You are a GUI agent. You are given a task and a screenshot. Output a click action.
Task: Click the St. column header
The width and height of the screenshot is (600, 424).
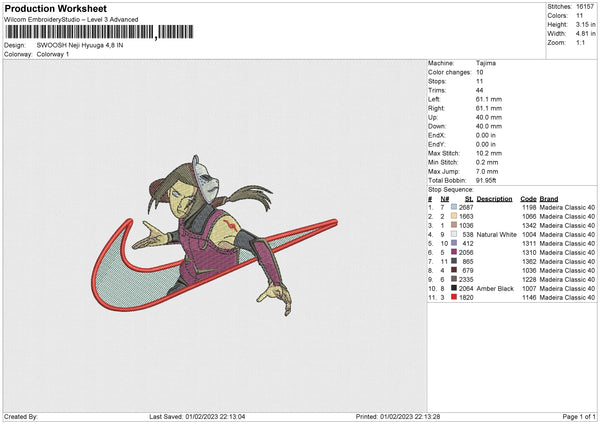pyautogui.click(x=469, y=199)
